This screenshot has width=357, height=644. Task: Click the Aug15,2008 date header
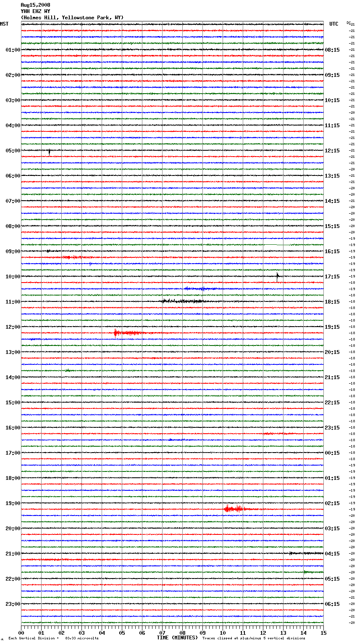pos(35,5)
